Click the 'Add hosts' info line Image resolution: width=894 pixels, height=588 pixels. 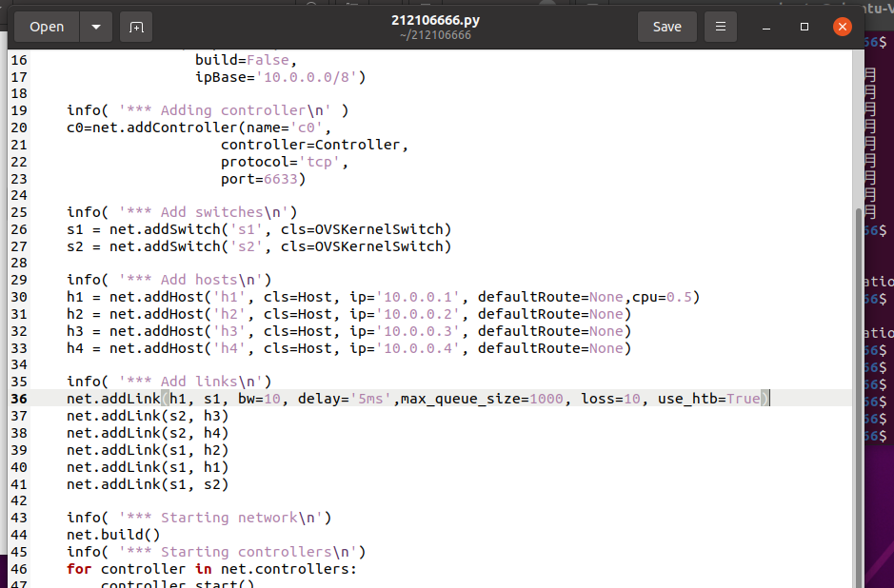(x=169, y=281)
